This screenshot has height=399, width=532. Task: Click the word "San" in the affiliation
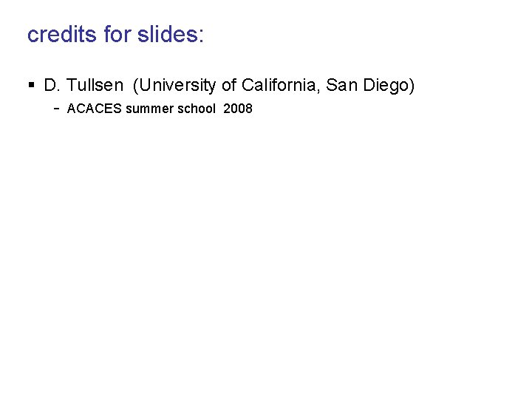(341, 86)
